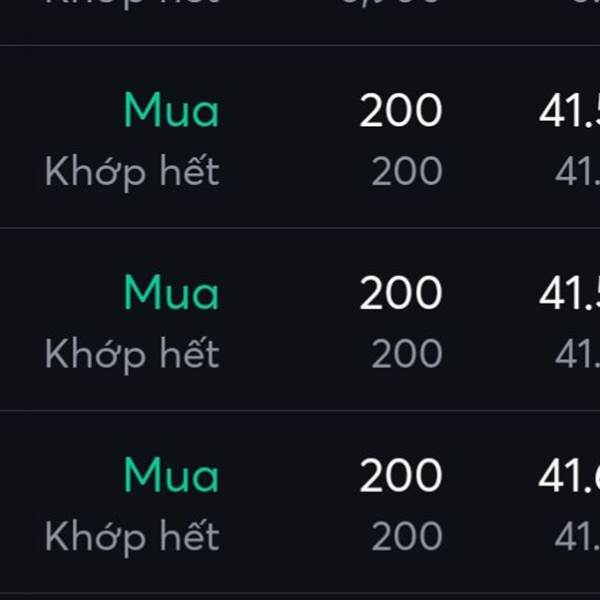
Task: Select the Mua label of the second full order
Action: pos(171,293)
